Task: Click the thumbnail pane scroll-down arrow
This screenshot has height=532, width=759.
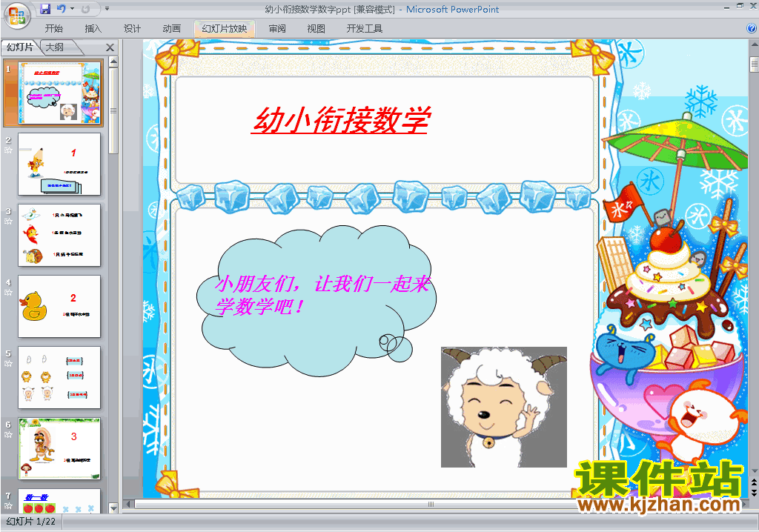Action: tap(113, 508)
